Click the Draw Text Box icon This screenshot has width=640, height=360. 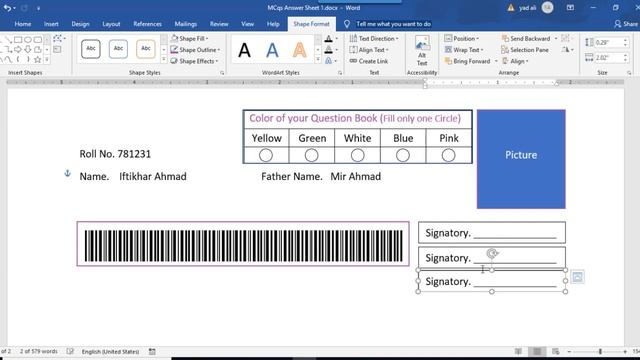click(57, 50)
